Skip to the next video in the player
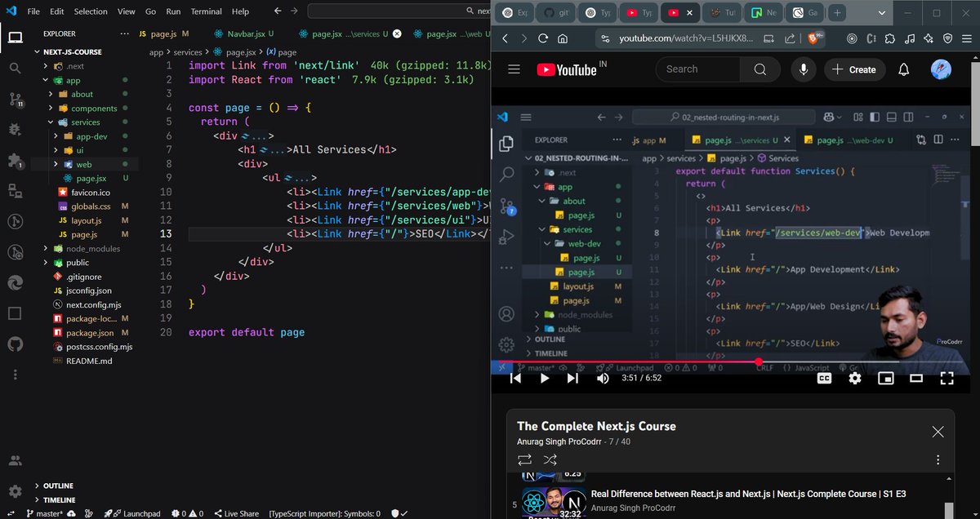 click(572, 379)
